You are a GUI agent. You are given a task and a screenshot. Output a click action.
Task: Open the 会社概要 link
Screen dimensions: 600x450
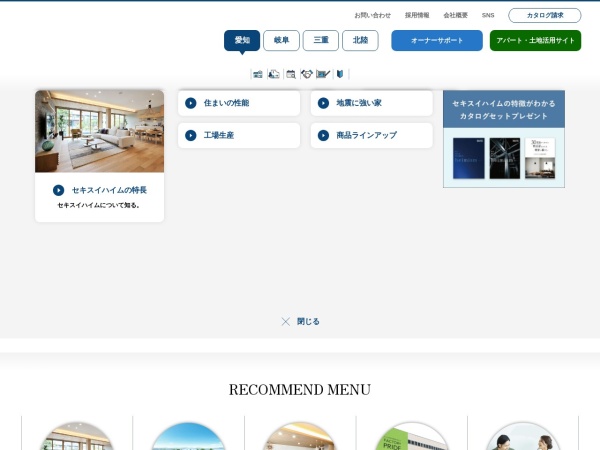click(x=455, y=15)
